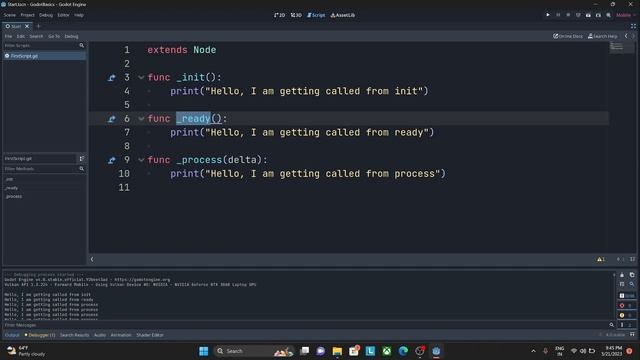640x360 pixels.
Task: Jump to _init in methods list
Action: 9,179
